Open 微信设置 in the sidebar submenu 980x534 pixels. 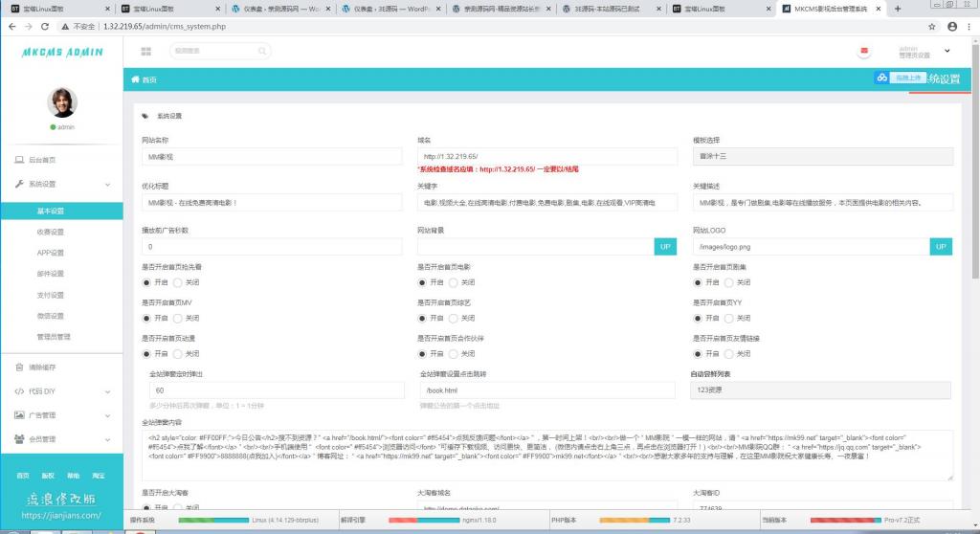(x=50, y=316)
